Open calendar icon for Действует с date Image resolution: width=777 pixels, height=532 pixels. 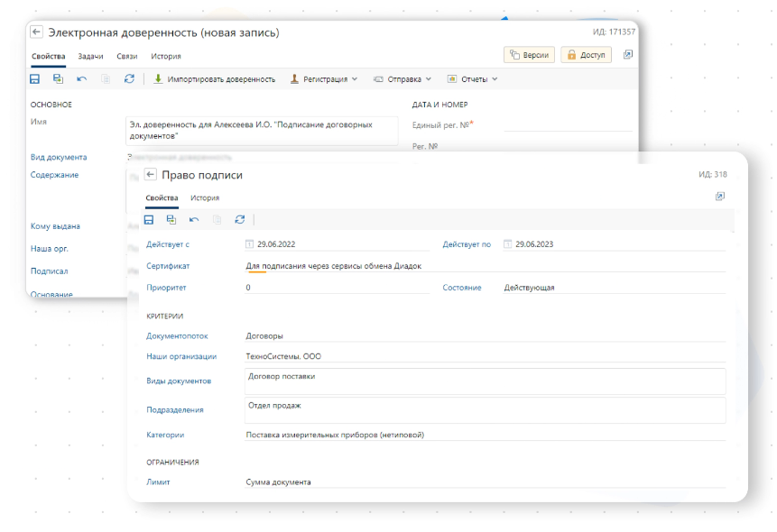(x=250, y=244)
